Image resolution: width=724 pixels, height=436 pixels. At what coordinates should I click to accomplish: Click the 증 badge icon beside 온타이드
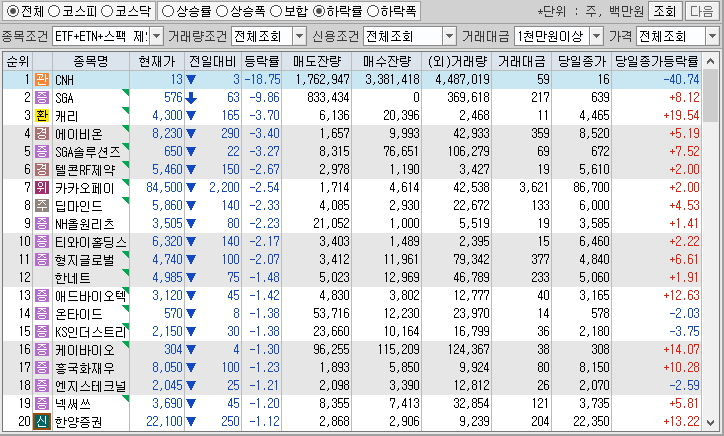pos(42,314)
